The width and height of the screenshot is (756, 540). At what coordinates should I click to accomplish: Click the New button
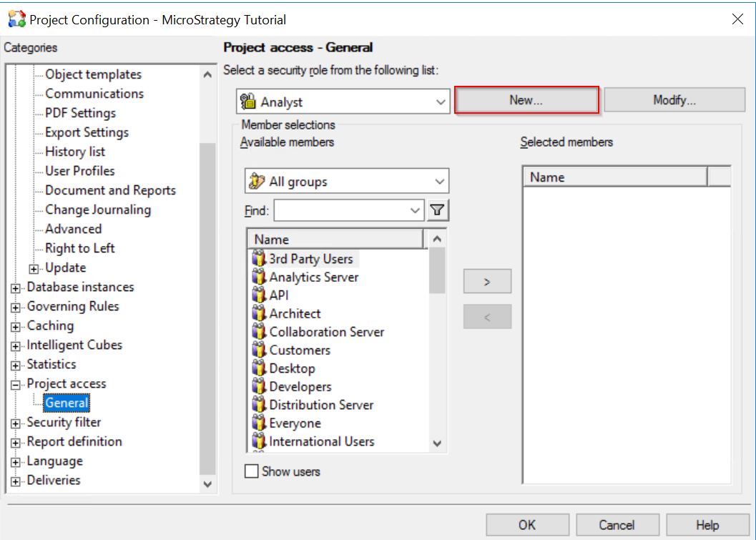[x=526, y=99]
